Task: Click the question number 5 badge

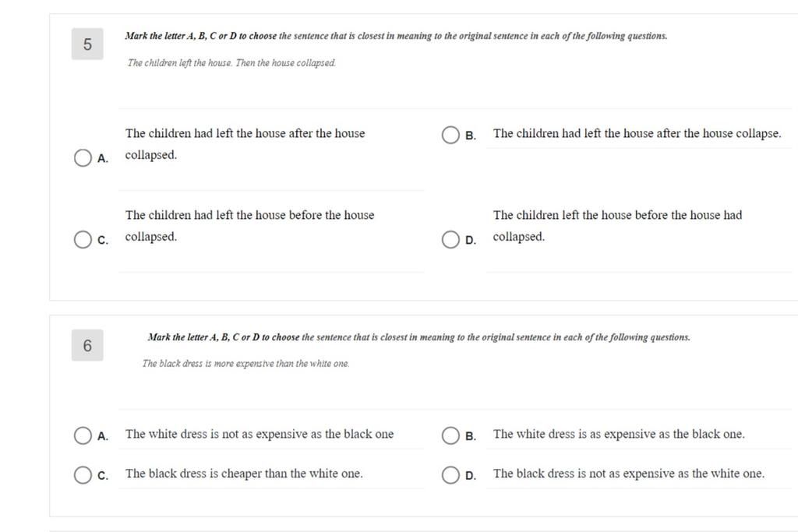Action: pos(87,44)
